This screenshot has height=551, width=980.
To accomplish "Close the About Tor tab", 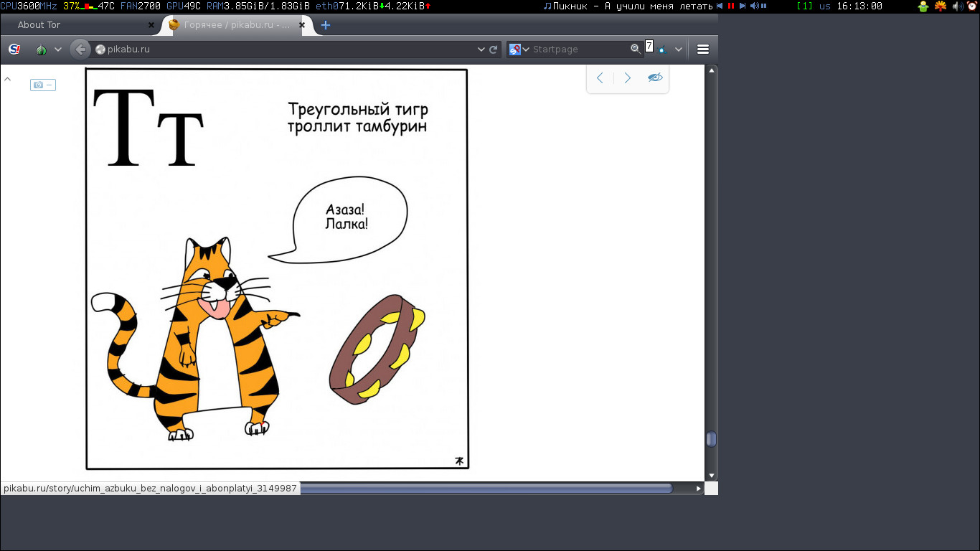I will 151,24.
